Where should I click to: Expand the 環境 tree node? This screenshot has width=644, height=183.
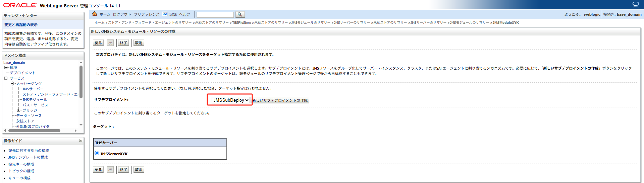(x=6, y=68)
